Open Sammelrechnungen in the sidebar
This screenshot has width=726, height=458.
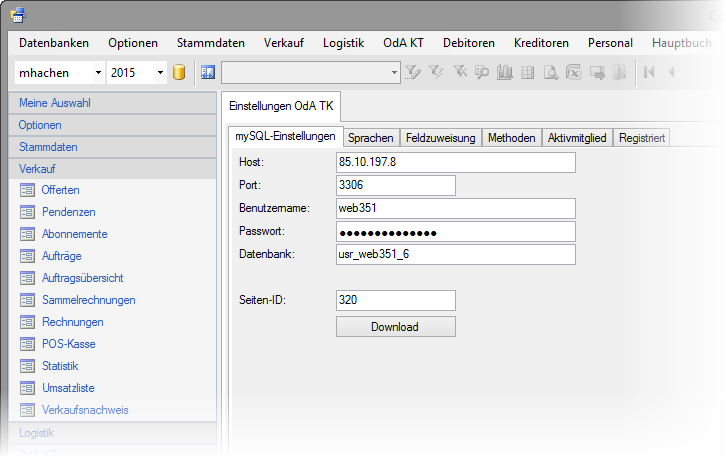click(x=88, y=300)
